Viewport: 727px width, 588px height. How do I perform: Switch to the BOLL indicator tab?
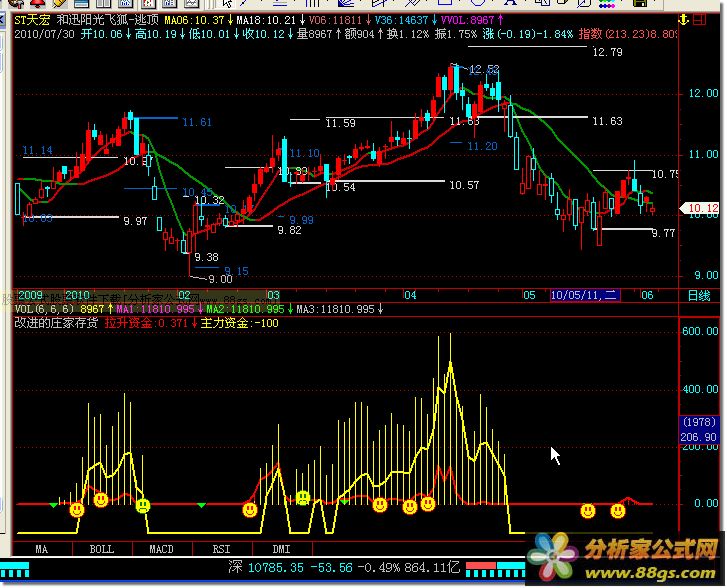coord(101,549)
